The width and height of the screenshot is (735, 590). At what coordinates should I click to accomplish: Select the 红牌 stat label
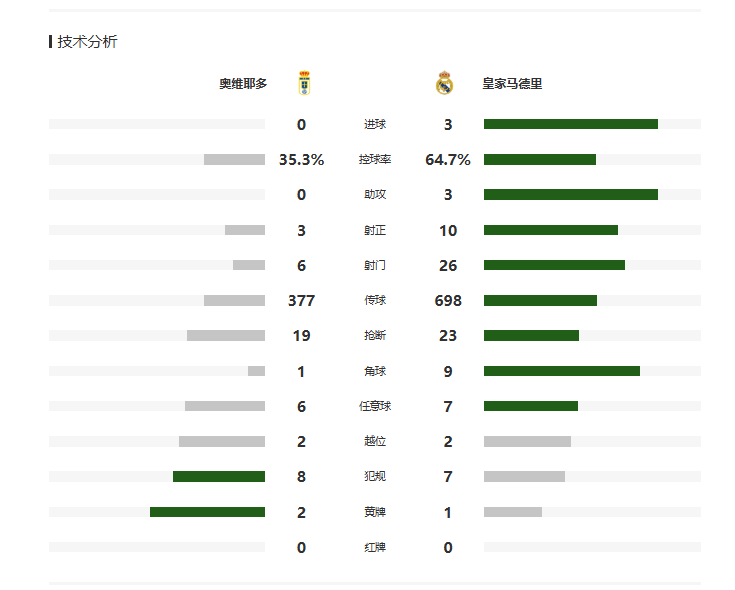375,547
